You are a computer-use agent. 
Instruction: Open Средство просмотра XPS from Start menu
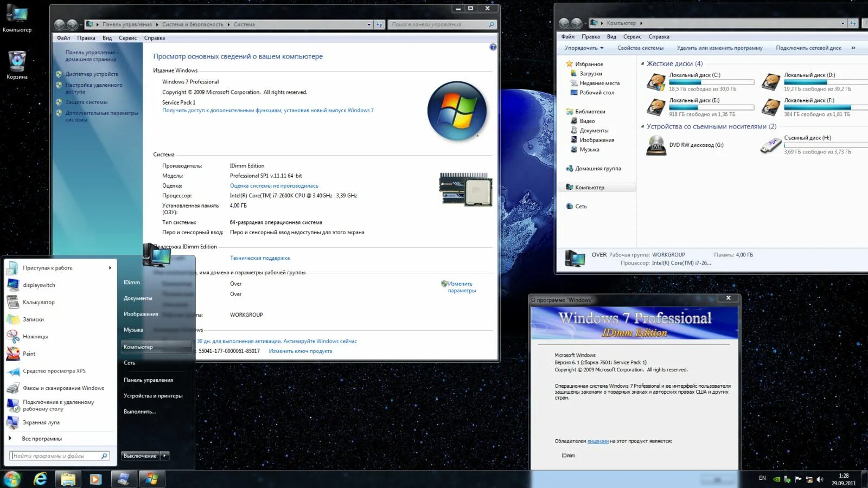coord(54,371)
